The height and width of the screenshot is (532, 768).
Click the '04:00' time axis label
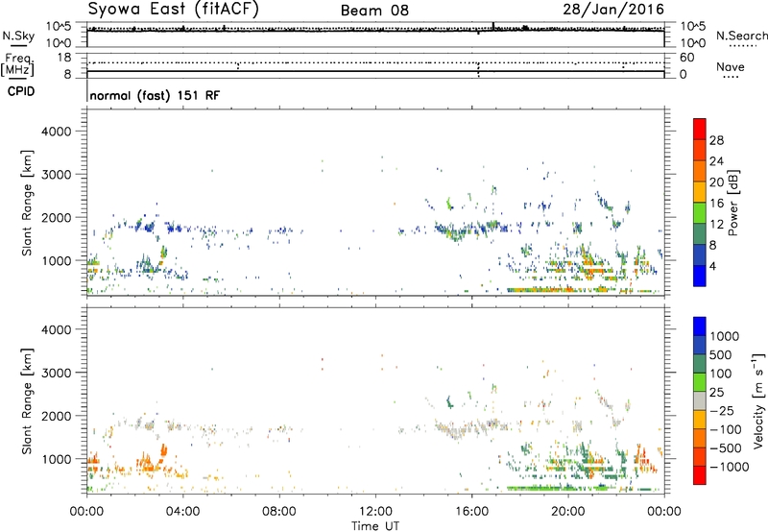pos(182,511)
